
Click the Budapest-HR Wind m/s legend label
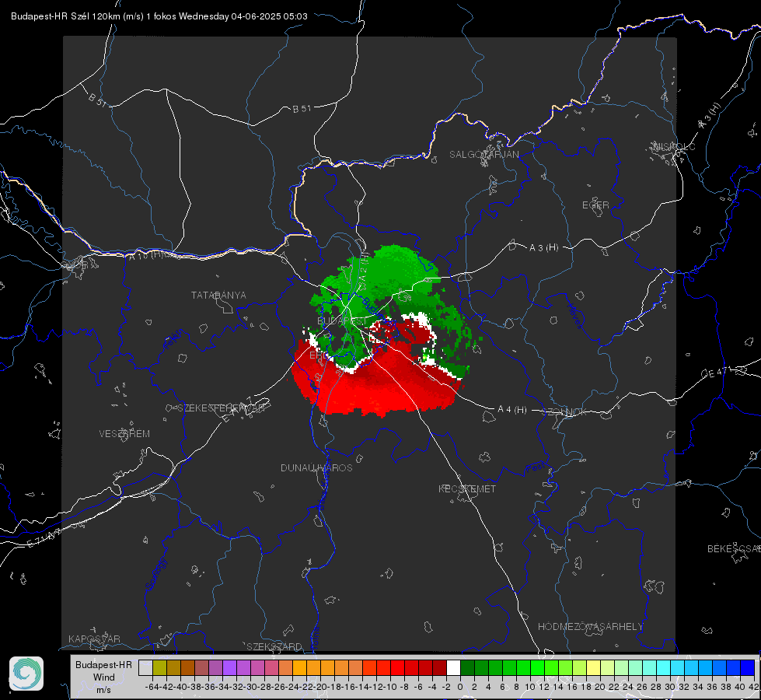[x=104, y=677]
